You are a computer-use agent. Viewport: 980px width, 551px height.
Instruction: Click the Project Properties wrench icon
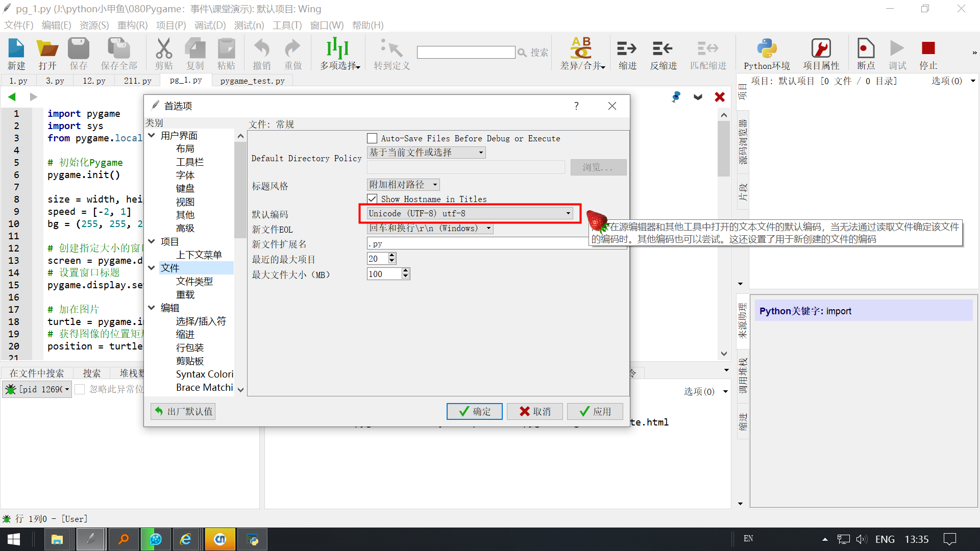821,49
